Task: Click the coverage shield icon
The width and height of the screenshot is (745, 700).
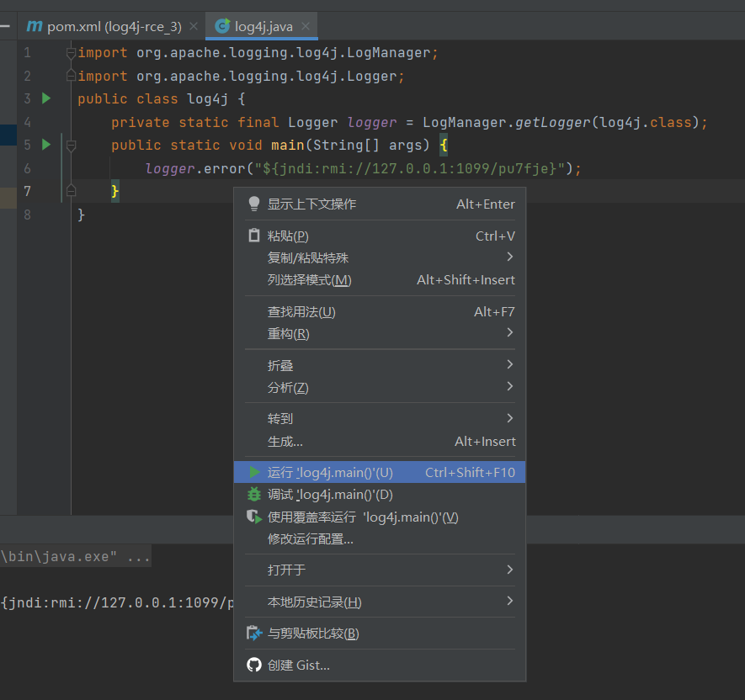Action: (x=255, y=517)
